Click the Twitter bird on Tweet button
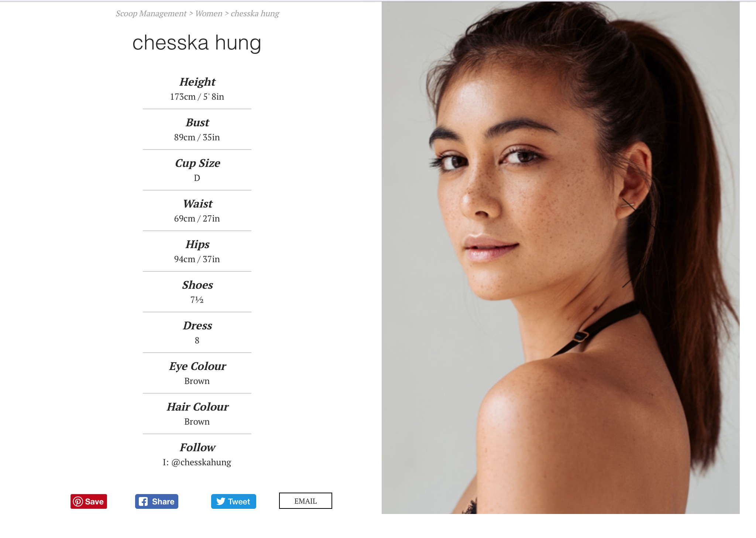Image resolution: width=756 pixels, height=538 pixels. (x=221, y=501)
